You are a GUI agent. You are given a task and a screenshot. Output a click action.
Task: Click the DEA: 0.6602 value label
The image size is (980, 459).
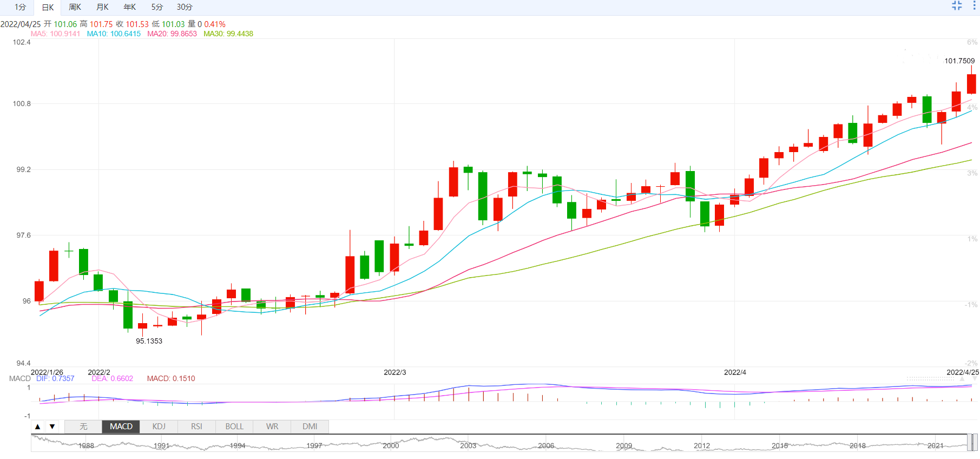[112, 378]
